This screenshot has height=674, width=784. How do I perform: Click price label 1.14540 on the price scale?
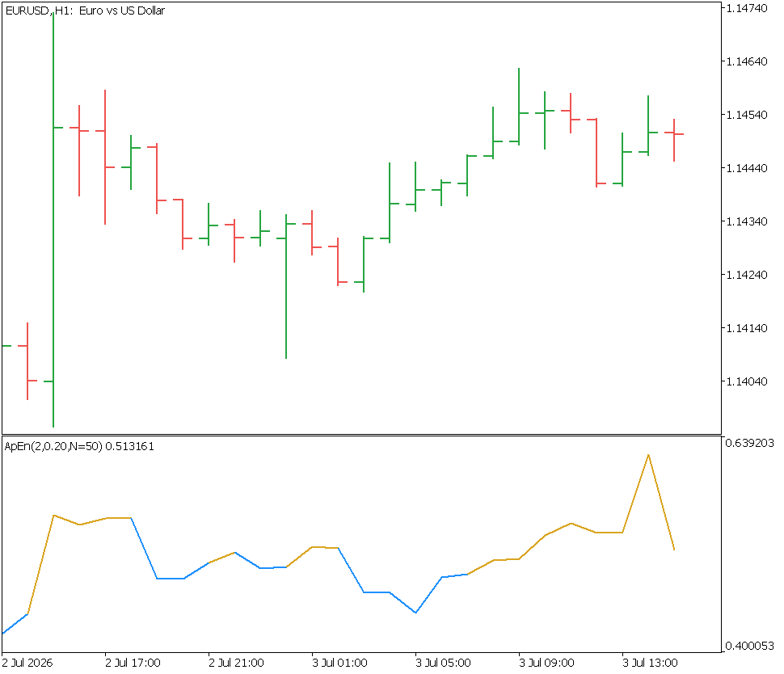pos(747,115)
